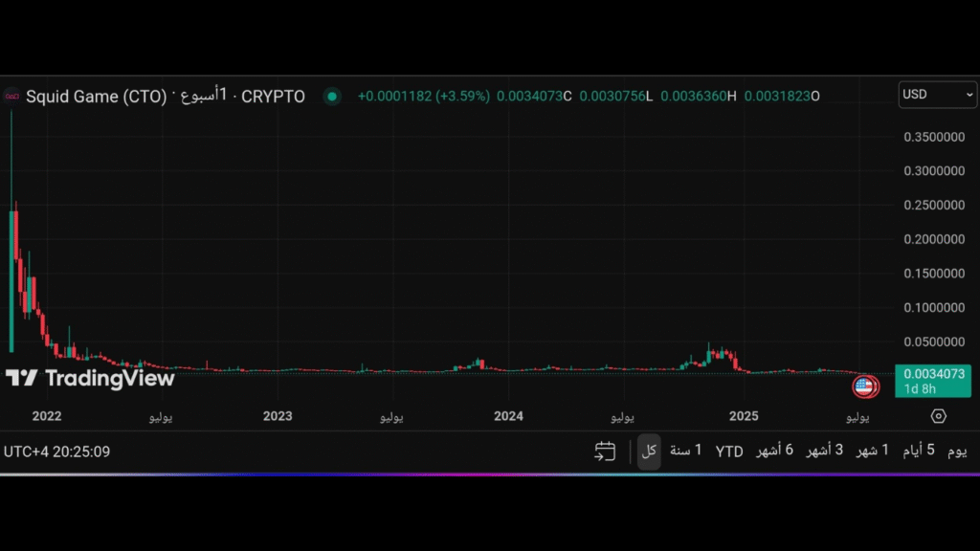Click the green market status dot
Image resolution: width=980 pixels, height=551 pixels.
[332, 97]
